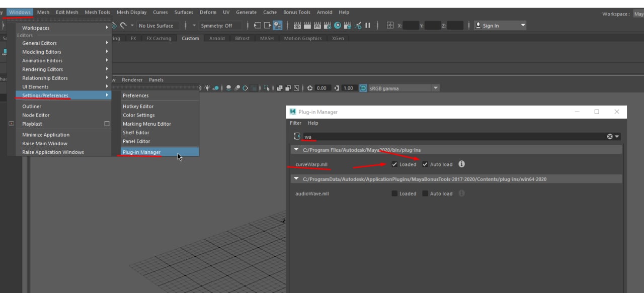Open the No Live Surface history arrow
Viewport: 644px width, 293px height.
click(x=132, y=26)
